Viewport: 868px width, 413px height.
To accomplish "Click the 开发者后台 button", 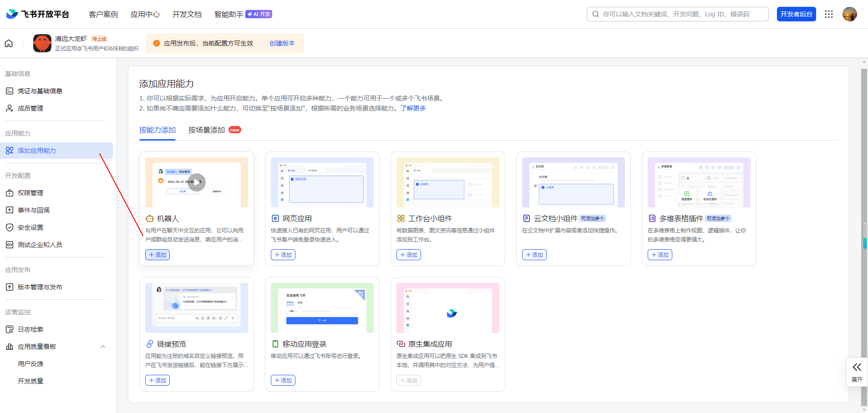I will (796, 14).
